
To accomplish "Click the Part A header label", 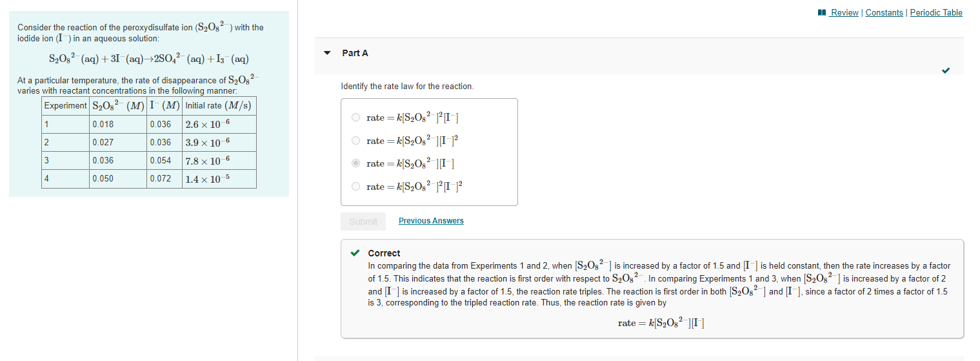I will pyautogui.click(x=355, y=53).
